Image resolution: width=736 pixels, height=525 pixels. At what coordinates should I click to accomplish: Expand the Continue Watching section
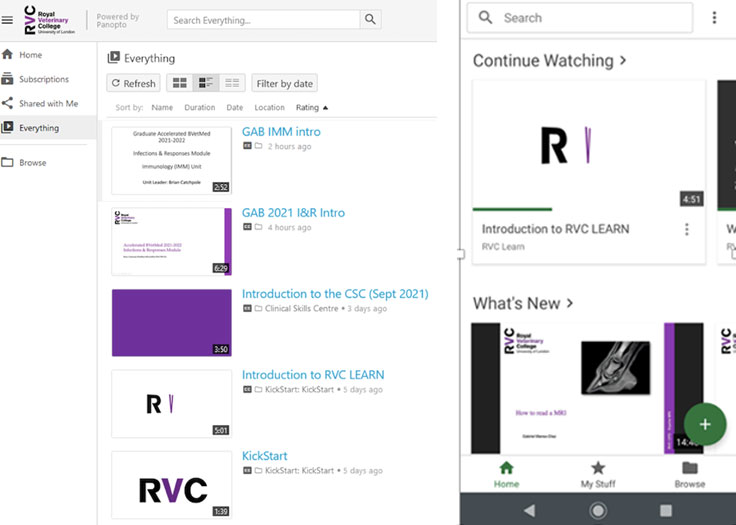pyautogui.click(x=549, y=61)
